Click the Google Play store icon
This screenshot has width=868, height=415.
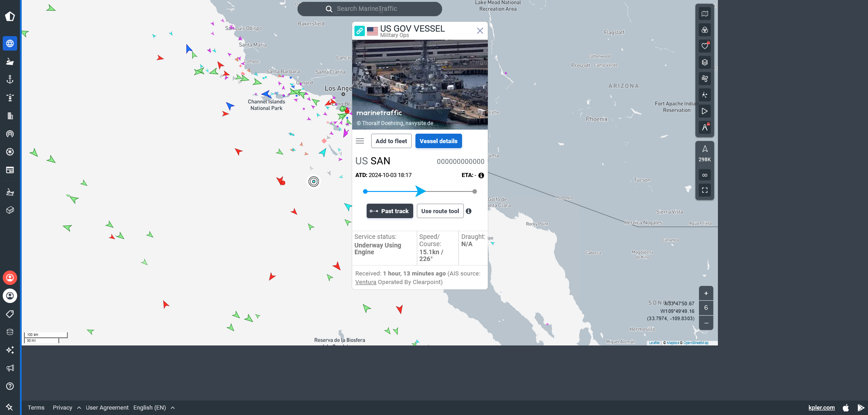click(x=861, y=407)
